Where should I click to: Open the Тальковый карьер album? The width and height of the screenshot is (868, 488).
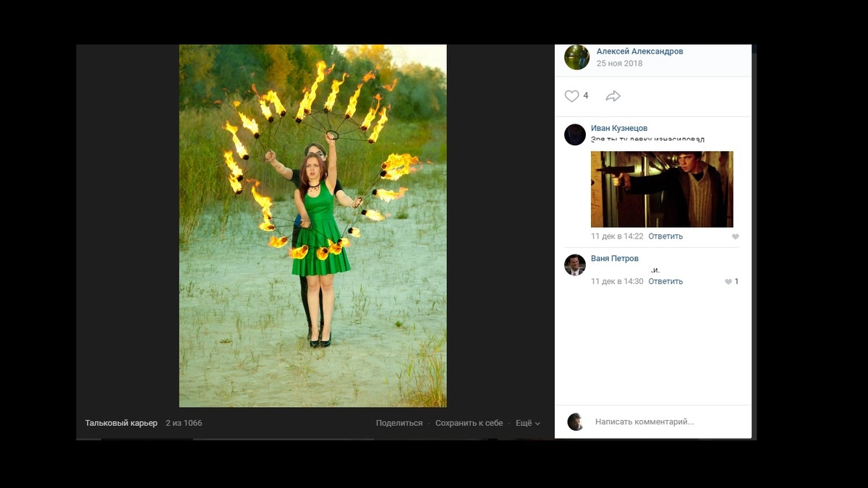(122, 423)
